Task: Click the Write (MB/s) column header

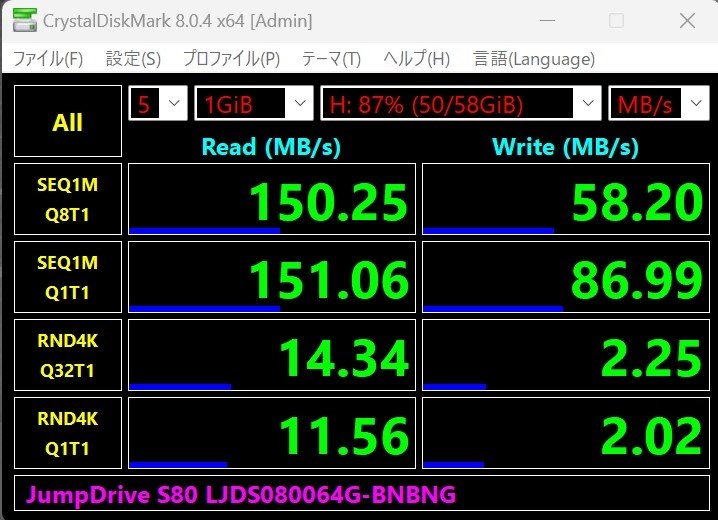Action: point(565,147)
